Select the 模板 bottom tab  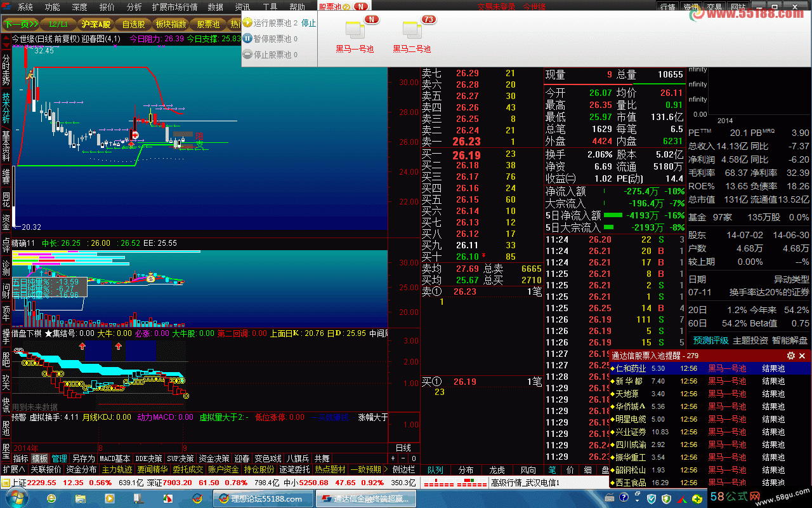[x=40, y=458]
